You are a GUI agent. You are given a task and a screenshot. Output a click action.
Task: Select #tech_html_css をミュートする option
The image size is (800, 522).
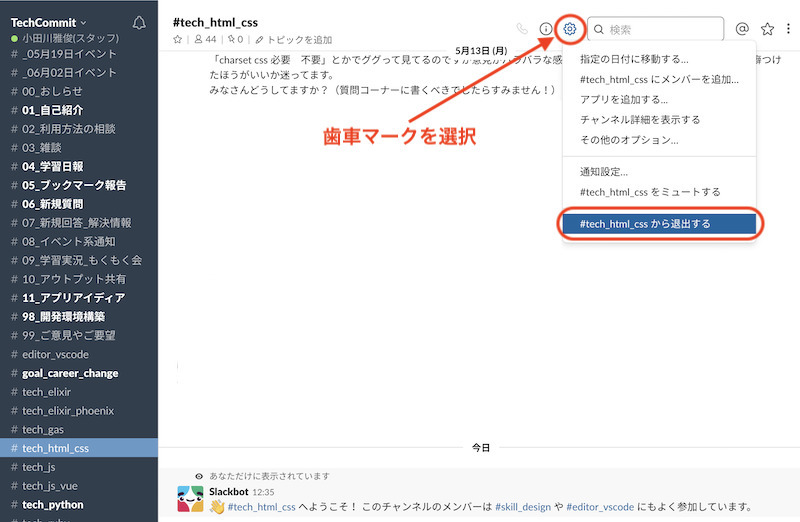pyautogui.click(x=659, y=192)
